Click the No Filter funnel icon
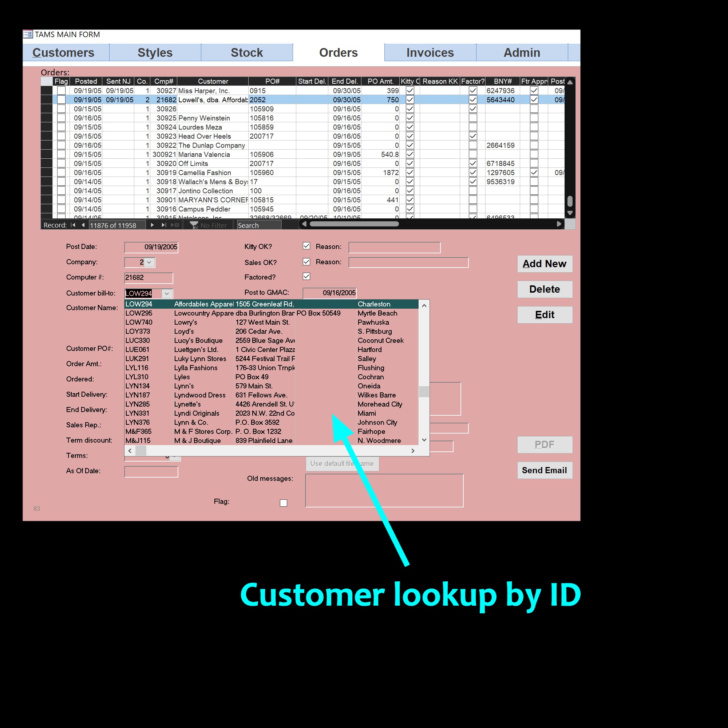The width and height of the screenshot is (728, 728). click(194, 225)
